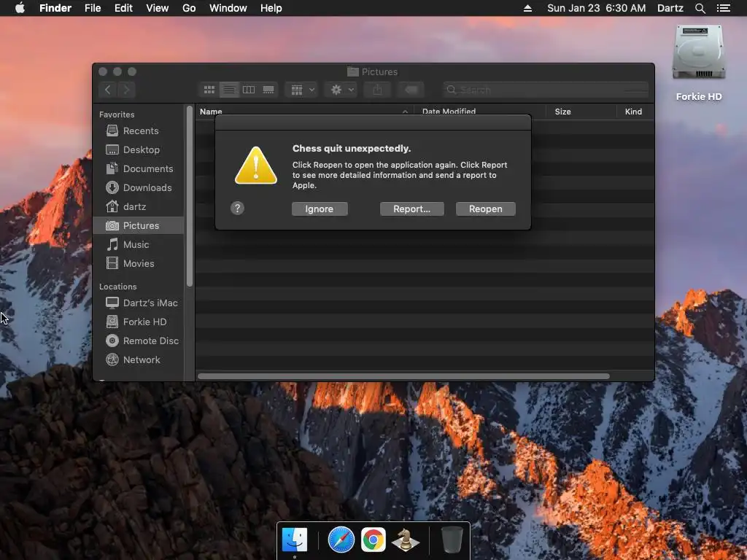This screenshot has height=560, width=747.
Task: Click the Finder Search field
Action: (x=546, y=90)
